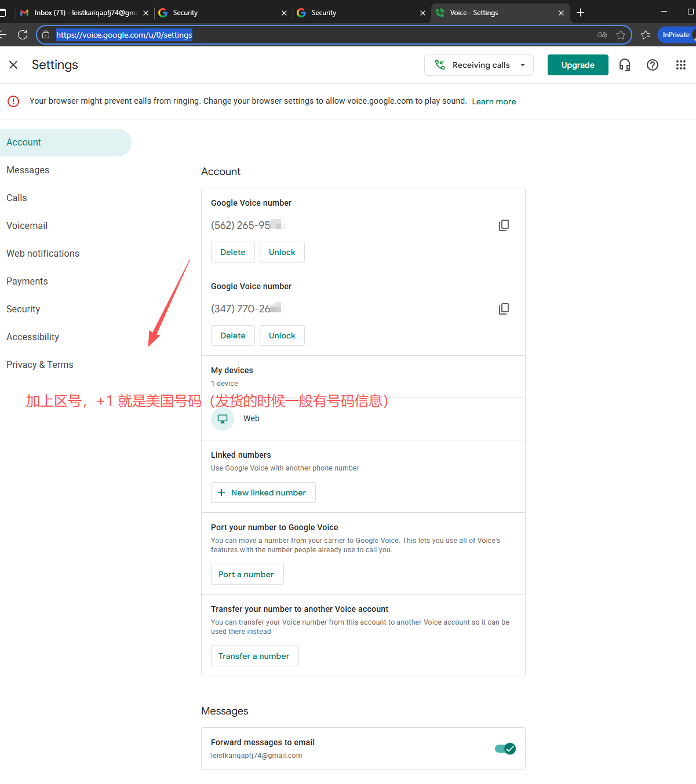Copy the (562) Google Voice number
Image resolution: width=696 pixels, height=784 pixels.
(x=504, y=225)
